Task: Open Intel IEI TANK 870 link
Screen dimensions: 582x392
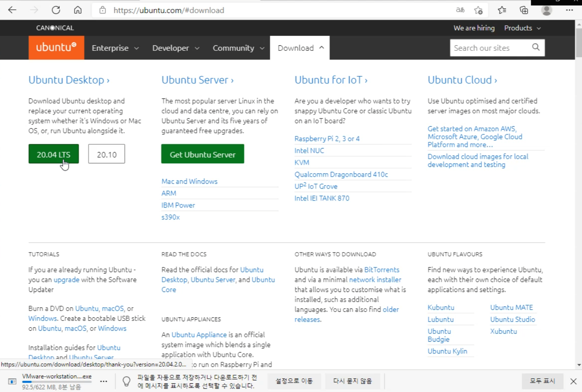Action: point(322,198)
